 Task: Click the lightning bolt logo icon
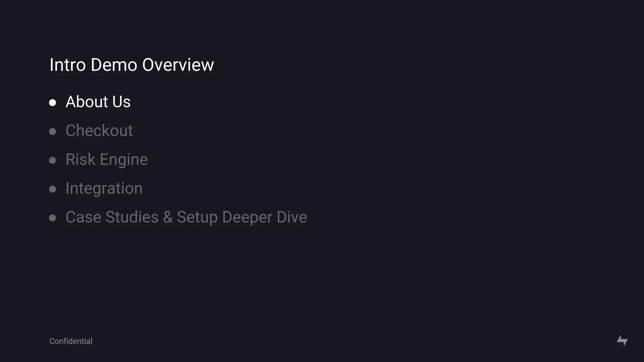(x=622, y=340)
